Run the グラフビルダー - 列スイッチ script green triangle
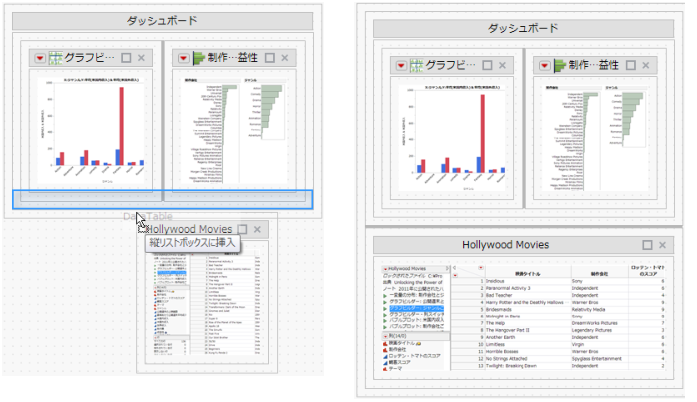 pos(385,314)
